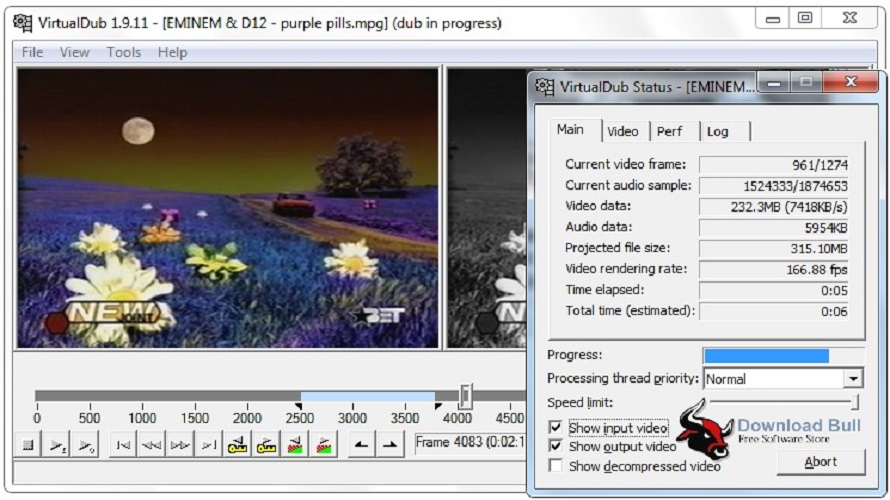Image resolution: width=890 pixels, height=500 pixels.
Task: Step forward one frame
Action: [181, 444]
